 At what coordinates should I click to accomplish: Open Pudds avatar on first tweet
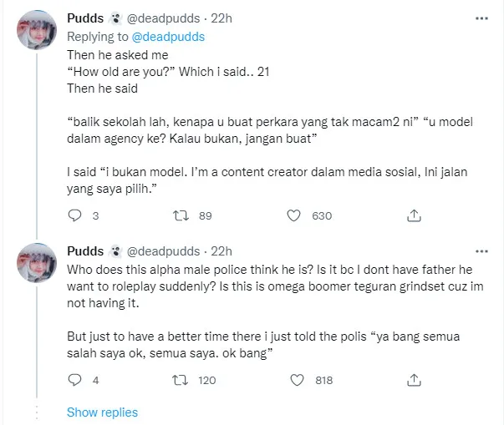tap(37, 32)
